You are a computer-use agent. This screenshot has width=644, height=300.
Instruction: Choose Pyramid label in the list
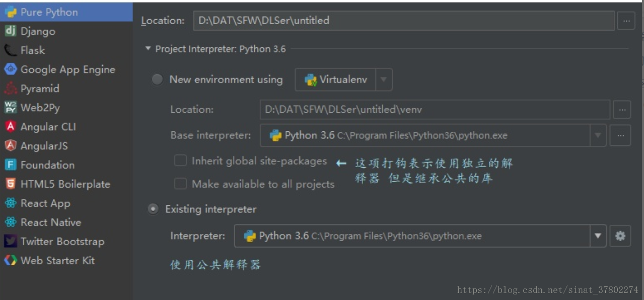(x=40, y=89)
